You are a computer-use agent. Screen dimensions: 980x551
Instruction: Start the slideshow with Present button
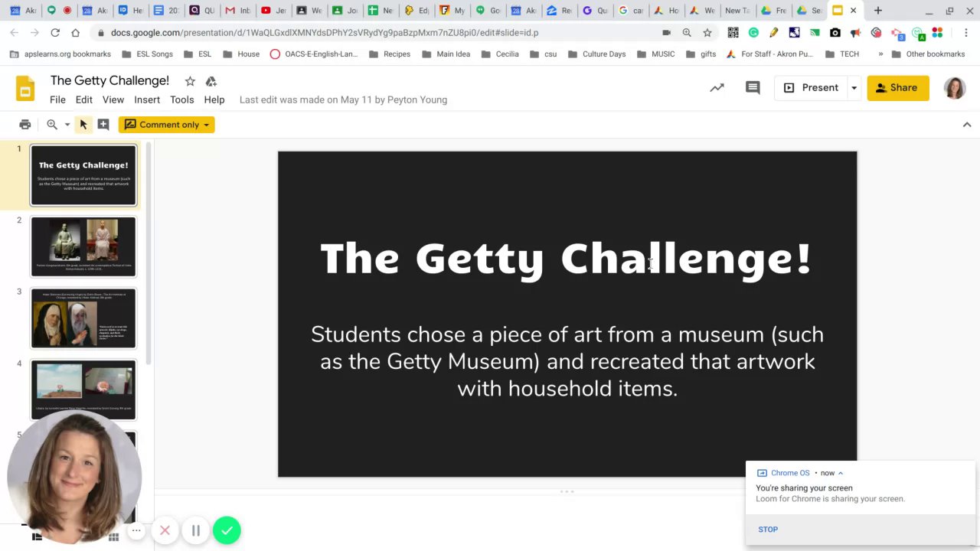812,88
